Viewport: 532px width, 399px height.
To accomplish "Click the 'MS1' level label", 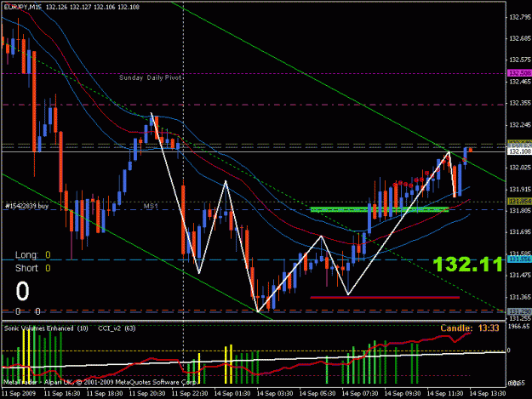I will 151,206.
